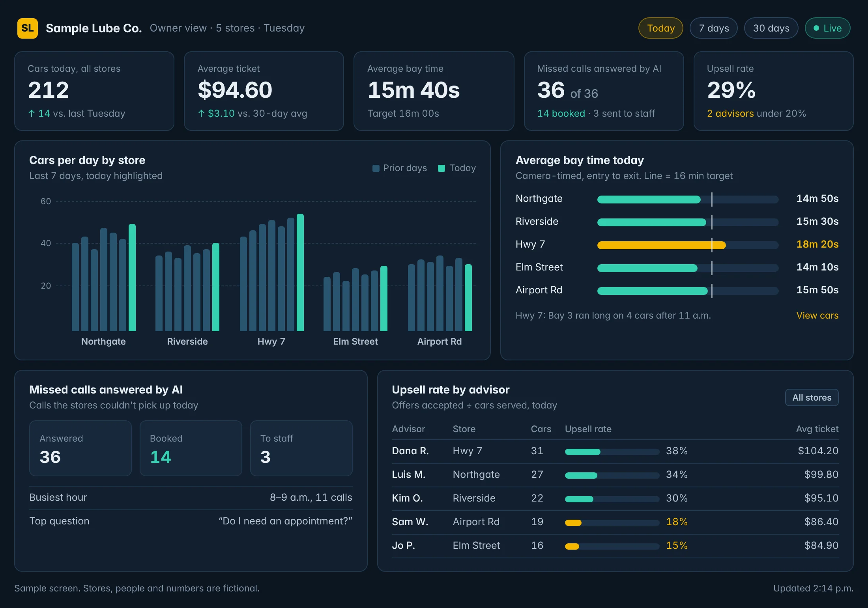The image size is (868, 608).
Task: Select the Kim O. advisor row
Action: 615,498
